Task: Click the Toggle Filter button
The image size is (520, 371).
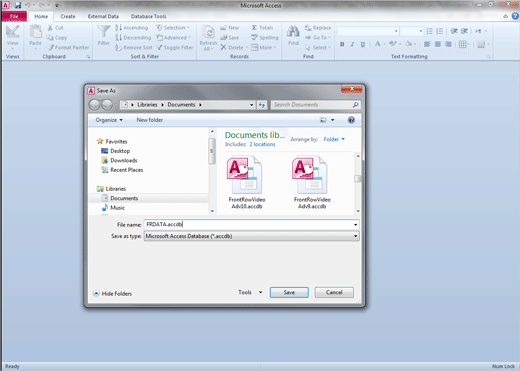Action: [175, 48]
